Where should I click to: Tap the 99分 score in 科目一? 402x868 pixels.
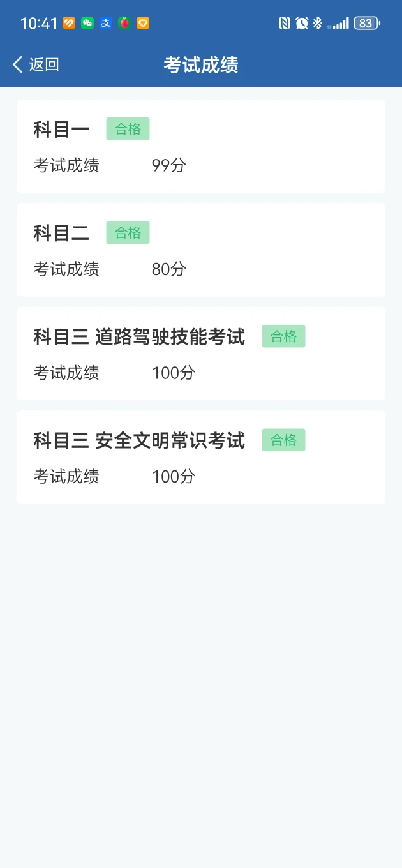[169, 165]
